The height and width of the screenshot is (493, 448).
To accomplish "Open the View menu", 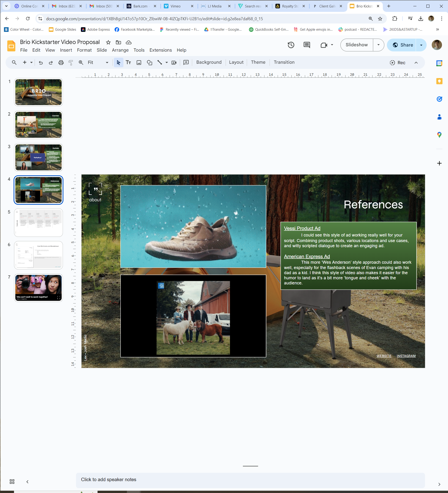I will coord(50,50).
